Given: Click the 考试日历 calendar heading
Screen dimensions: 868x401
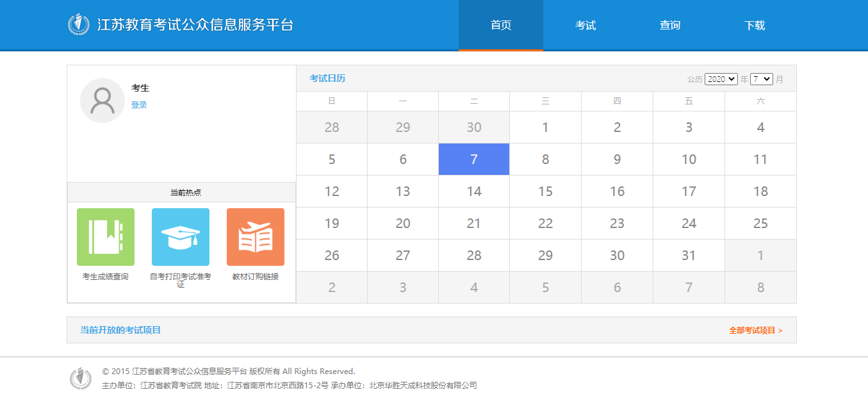Looking at the screenshot, I should pyautogui.click(x=327, y=78).
